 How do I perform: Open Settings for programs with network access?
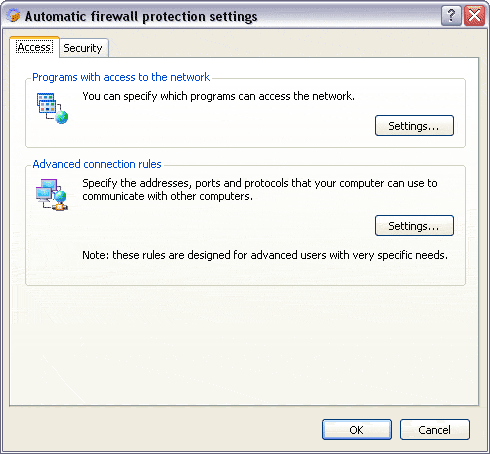pos(414,126)
